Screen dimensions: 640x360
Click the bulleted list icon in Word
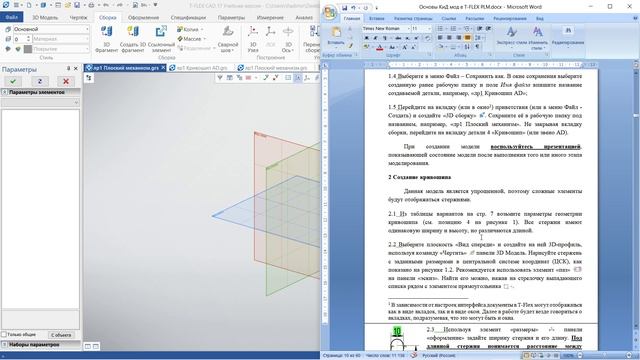441,29
